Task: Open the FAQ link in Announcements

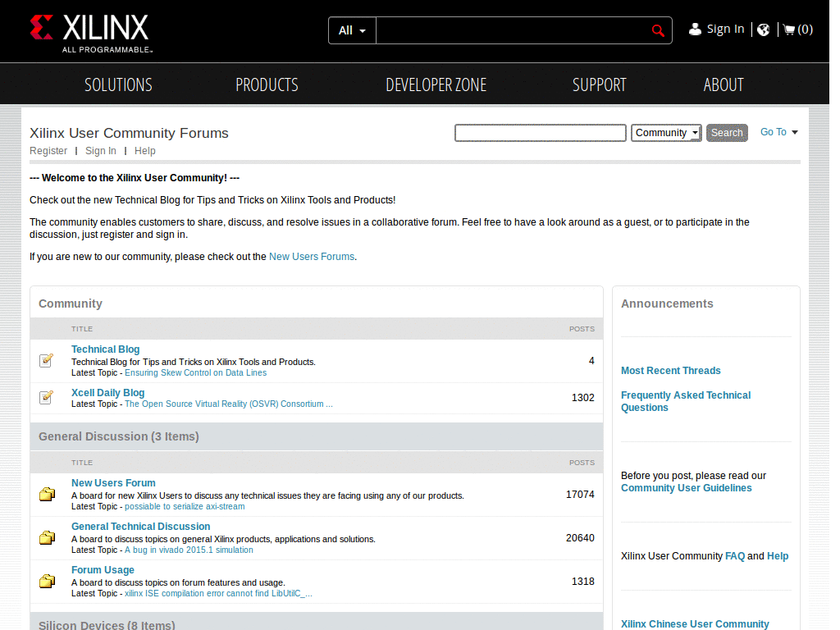Action: pos(735,556)
